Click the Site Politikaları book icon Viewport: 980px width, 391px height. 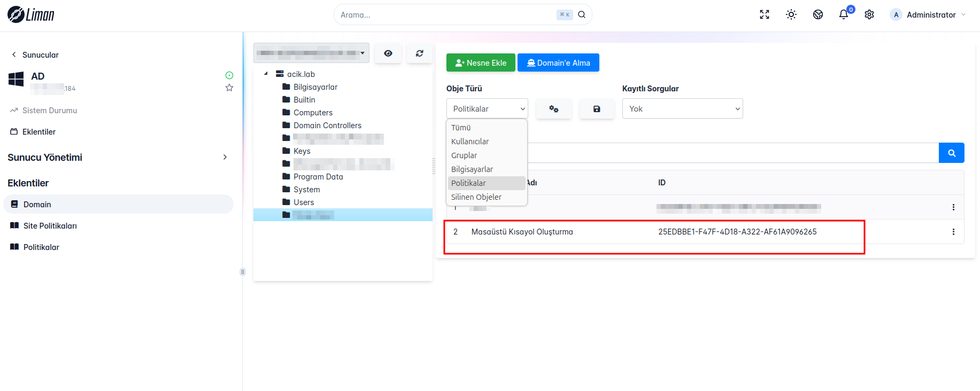pyautogui.click(x=14, y=225)
